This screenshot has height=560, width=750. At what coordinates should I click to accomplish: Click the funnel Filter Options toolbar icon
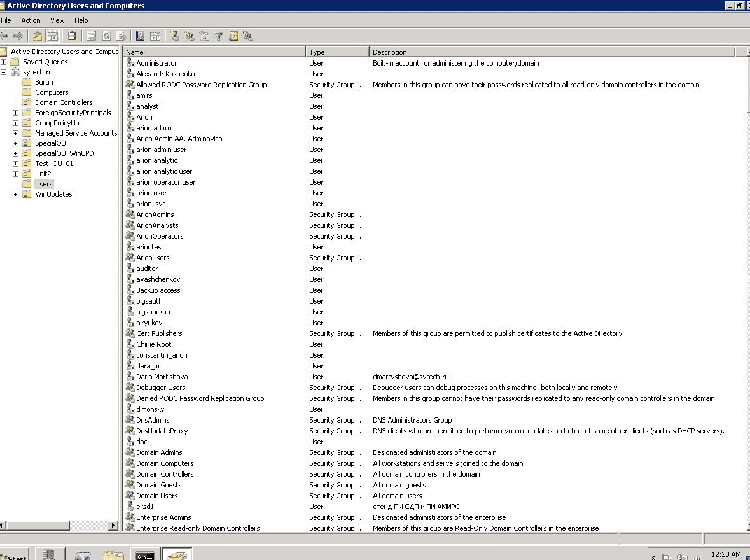tap(219, 36)
